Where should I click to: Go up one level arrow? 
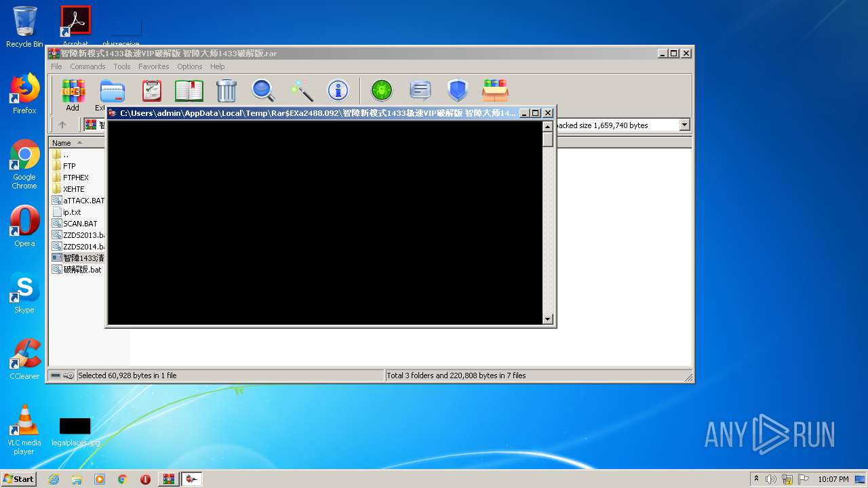62,125
